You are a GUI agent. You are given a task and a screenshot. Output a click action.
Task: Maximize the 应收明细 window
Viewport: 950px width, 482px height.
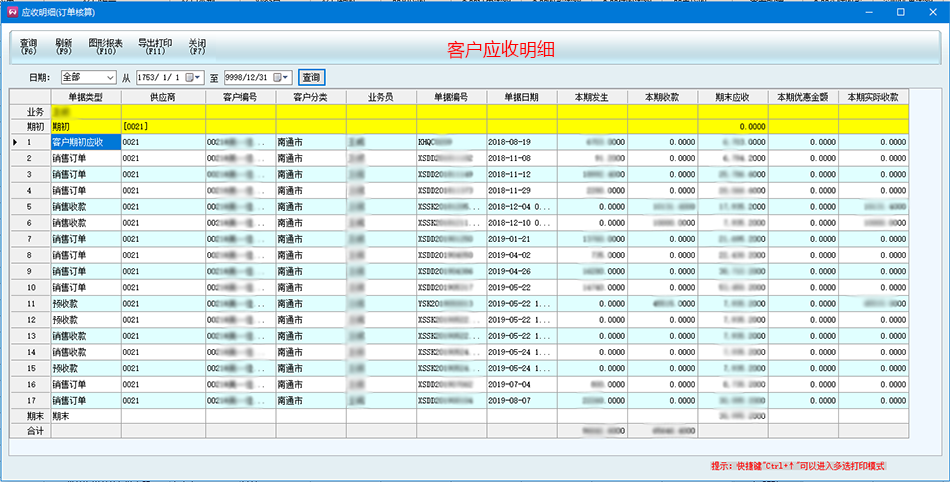tap(901, 12)
